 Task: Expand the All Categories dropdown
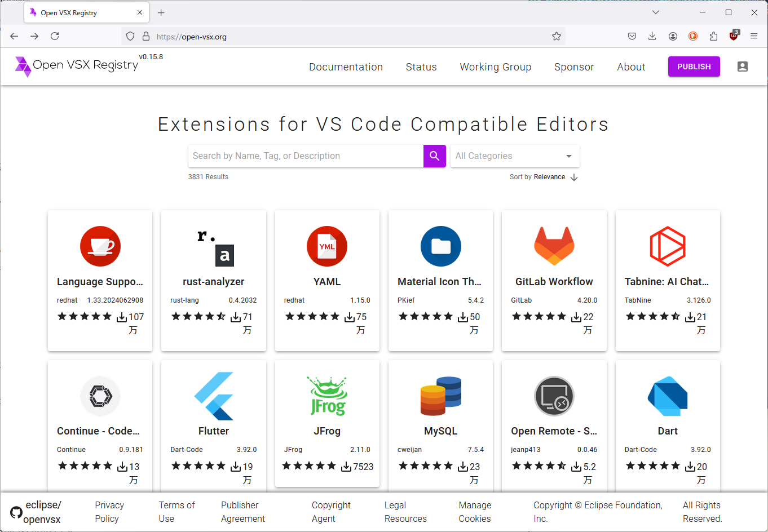tap(514, 156)
